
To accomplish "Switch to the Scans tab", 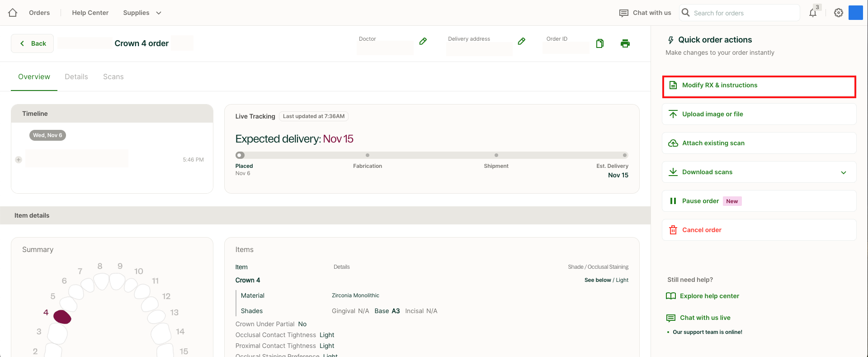I will [113, 77].
